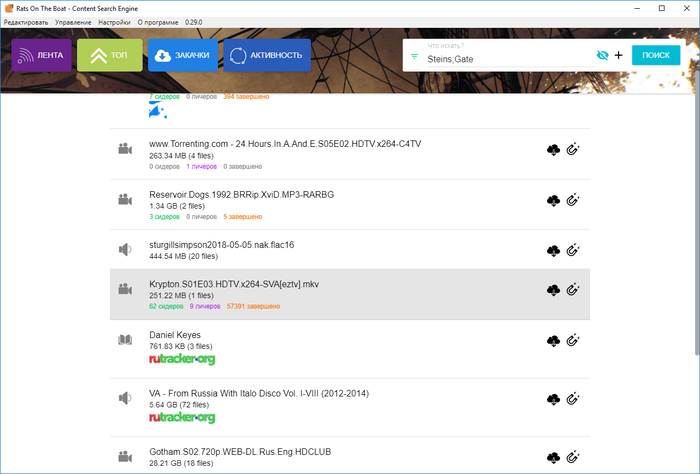The width and height of the screenshot is (700, 474).
Task: Open the Настройки menu
Action: click(114, 21)
